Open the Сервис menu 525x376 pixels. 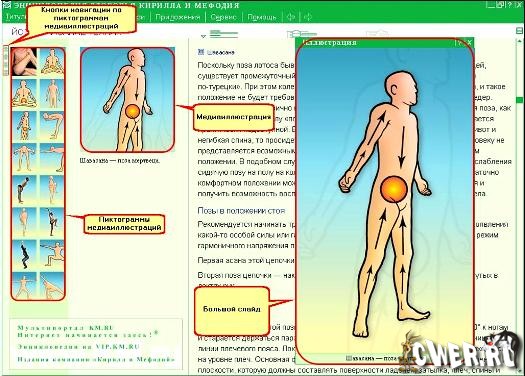tap(223, 17)
